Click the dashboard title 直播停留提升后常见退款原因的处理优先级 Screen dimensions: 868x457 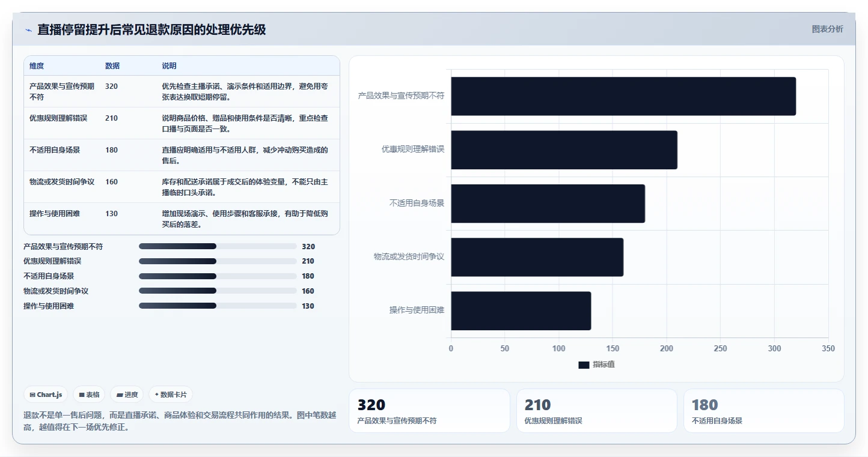pos(151,29)
